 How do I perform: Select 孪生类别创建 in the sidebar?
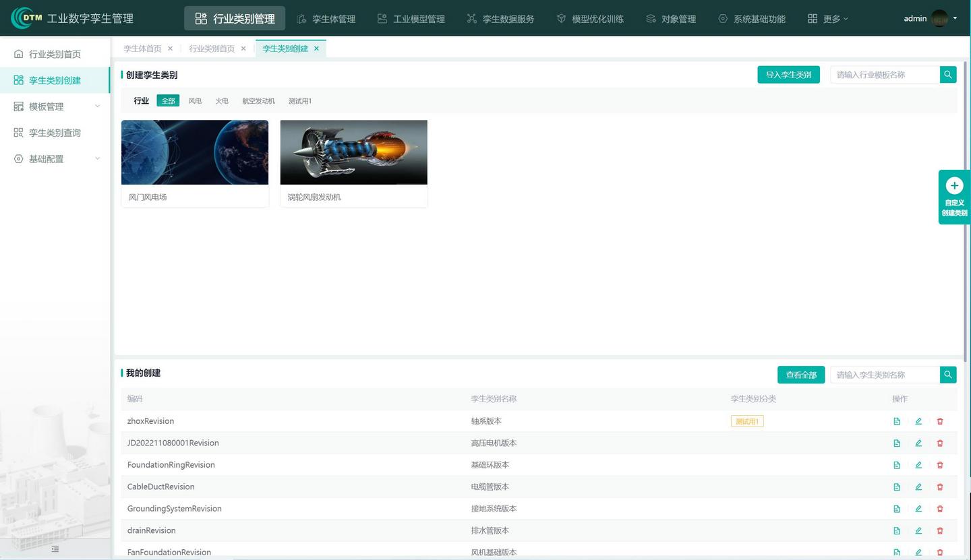pos(55,80)
